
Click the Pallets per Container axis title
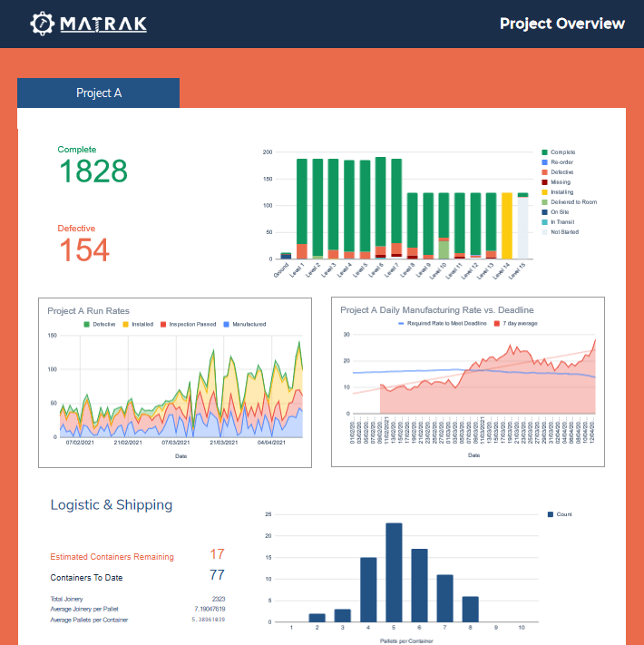tap(406, 640)
